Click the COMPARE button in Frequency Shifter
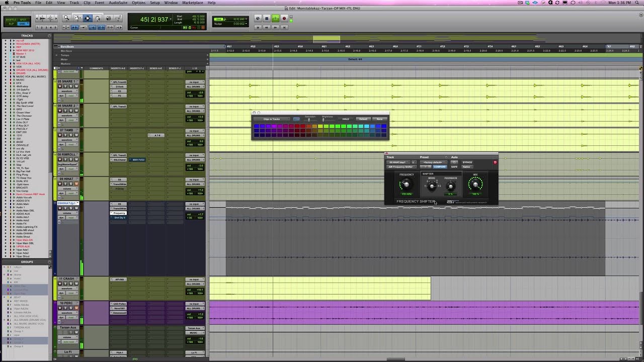Screen dimensions: 644x362 440,167
